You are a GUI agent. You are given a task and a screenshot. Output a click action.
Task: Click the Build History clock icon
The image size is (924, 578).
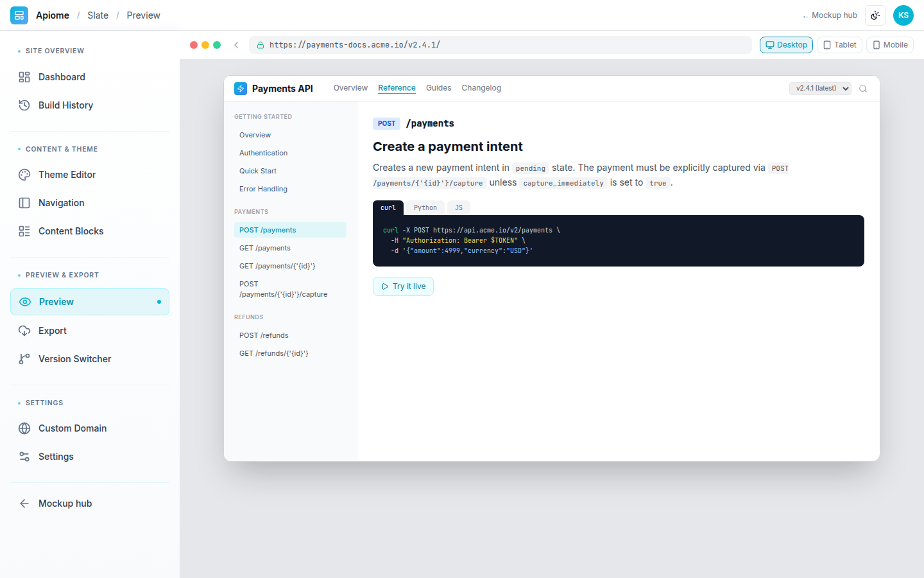click(24, 105)
